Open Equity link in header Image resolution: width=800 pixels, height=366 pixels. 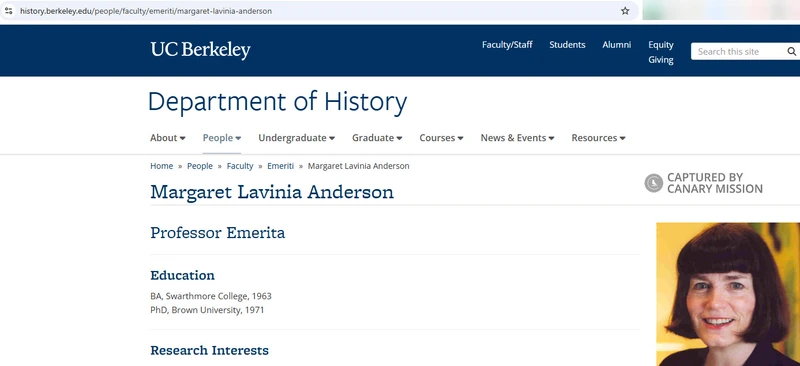pyautogui.click(x=661, y=45)
